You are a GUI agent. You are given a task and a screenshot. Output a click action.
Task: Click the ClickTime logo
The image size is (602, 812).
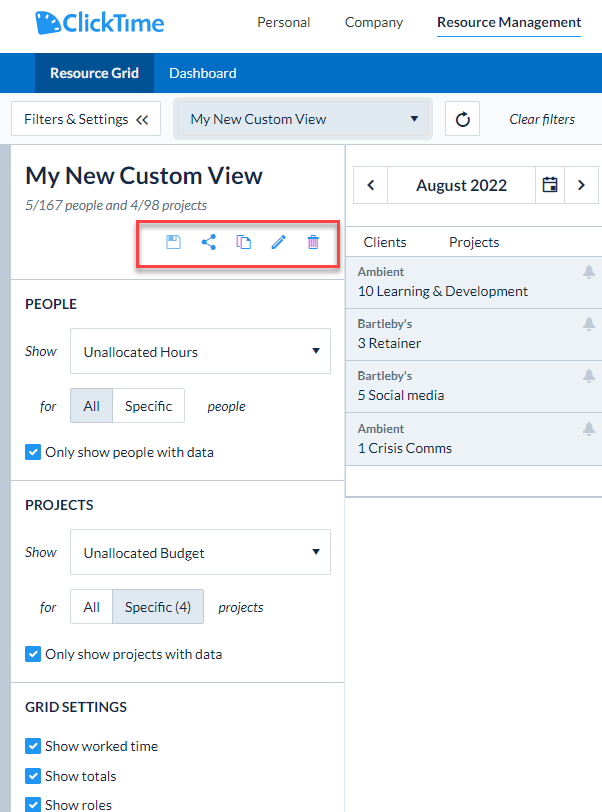99,23
